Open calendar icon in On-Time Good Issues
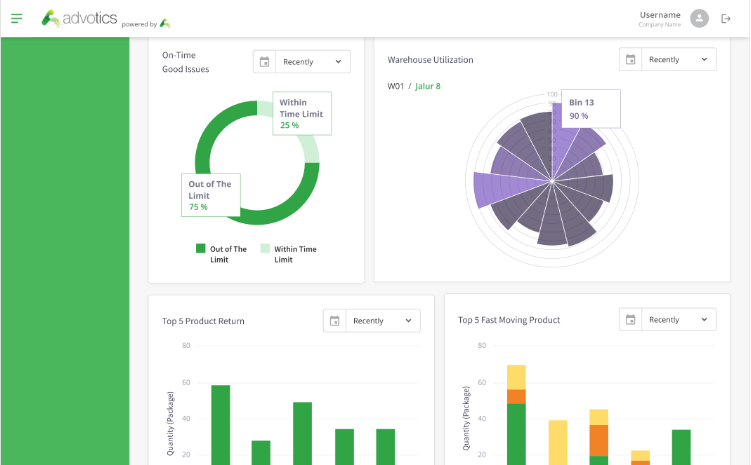 click(x=264, y=62)
